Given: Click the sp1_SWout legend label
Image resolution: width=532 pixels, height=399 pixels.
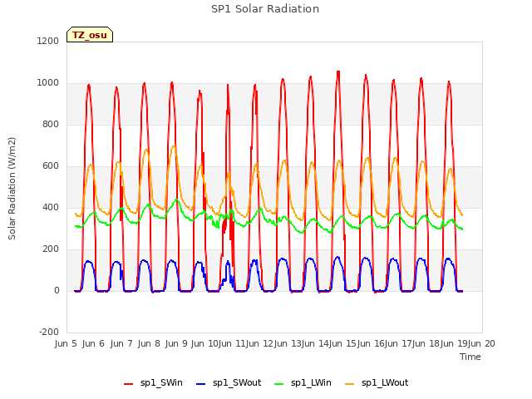Looking at the screenshot, I should [237, 382].
